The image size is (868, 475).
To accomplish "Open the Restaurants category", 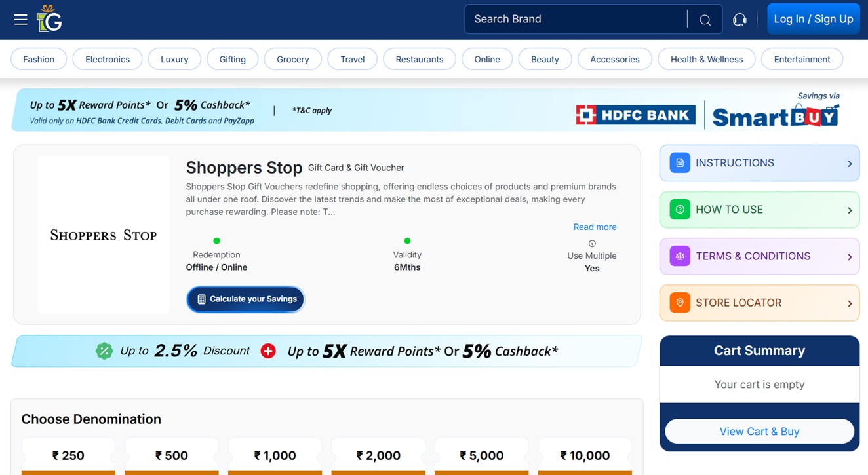I will click(x=420, y=59).
